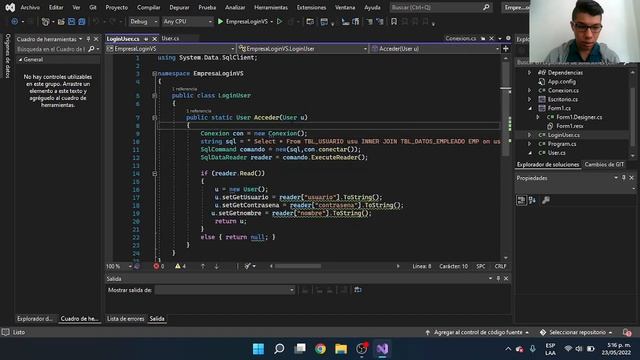Screen dimensions: 640x360
Task: Click the Windows taskbar search icon
Action: [x=279, y=349]
